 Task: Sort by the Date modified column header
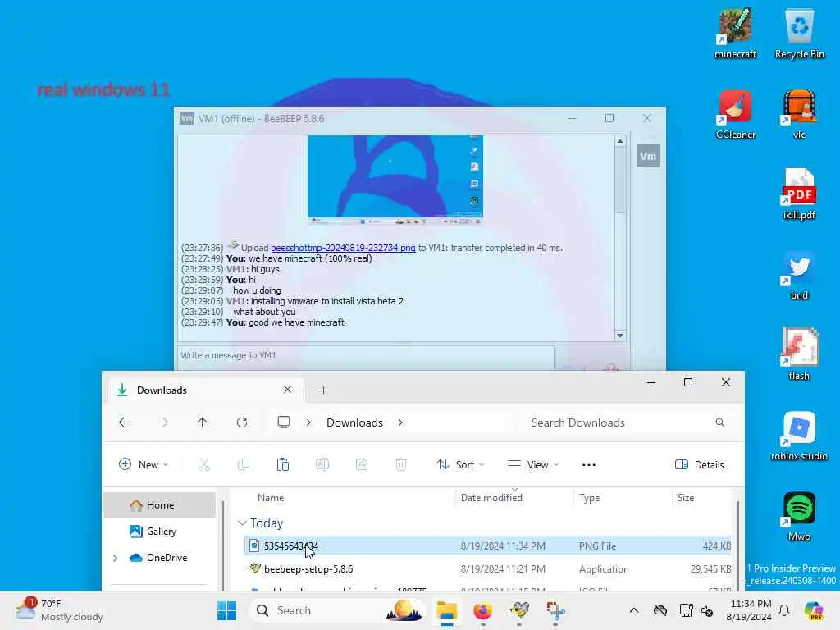[491, 498]
